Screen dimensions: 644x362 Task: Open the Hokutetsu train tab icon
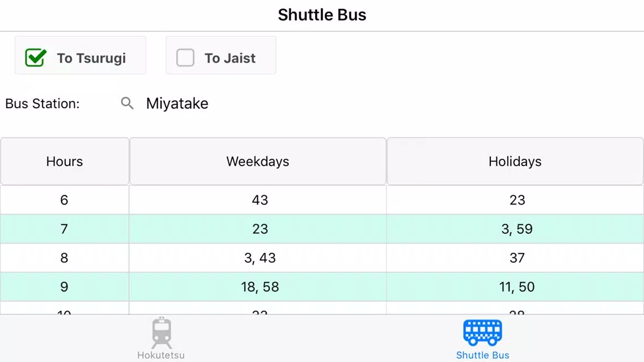point(162,333)
